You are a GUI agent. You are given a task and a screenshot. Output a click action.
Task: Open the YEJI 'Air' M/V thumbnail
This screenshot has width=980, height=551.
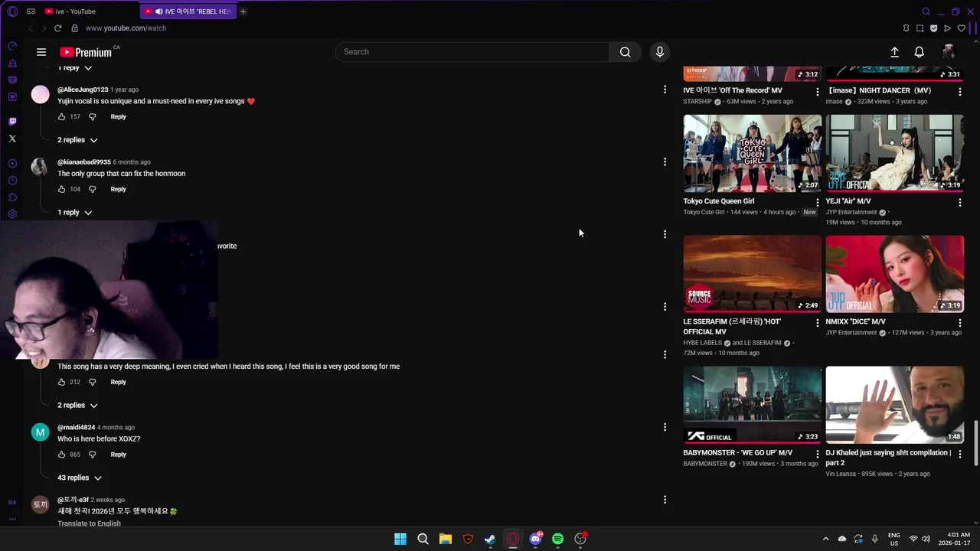coord(894,153)
